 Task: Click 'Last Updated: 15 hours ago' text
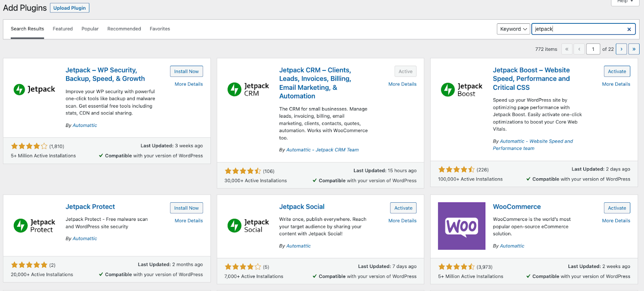click(385, 171)
